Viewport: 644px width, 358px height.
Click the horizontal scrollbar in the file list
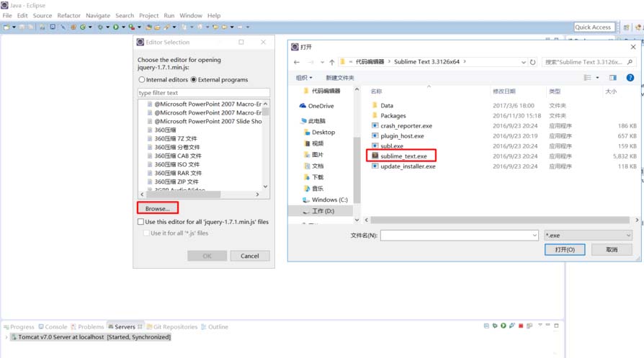(500, 220)
